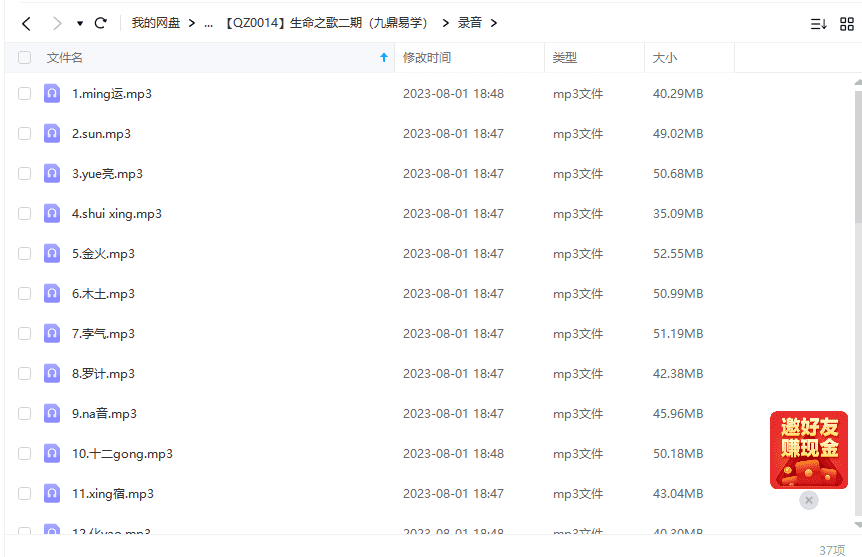The image size is (862, 557).
Task: Click the 52.55MB size cell
Action: [678, 253]
